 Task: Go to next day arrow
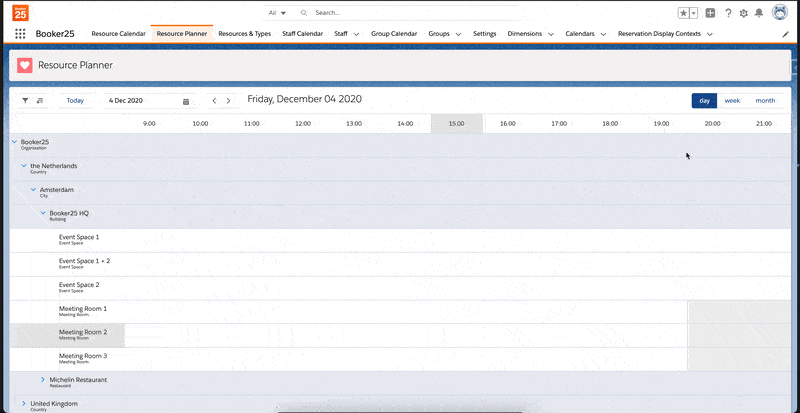tap(229, 101)
